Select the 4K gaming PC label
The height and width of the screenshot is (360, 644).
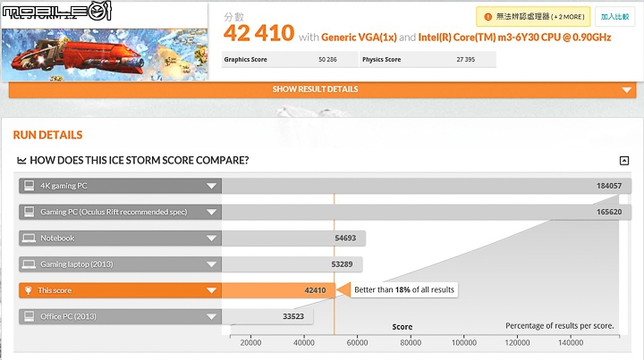[64, 186]
